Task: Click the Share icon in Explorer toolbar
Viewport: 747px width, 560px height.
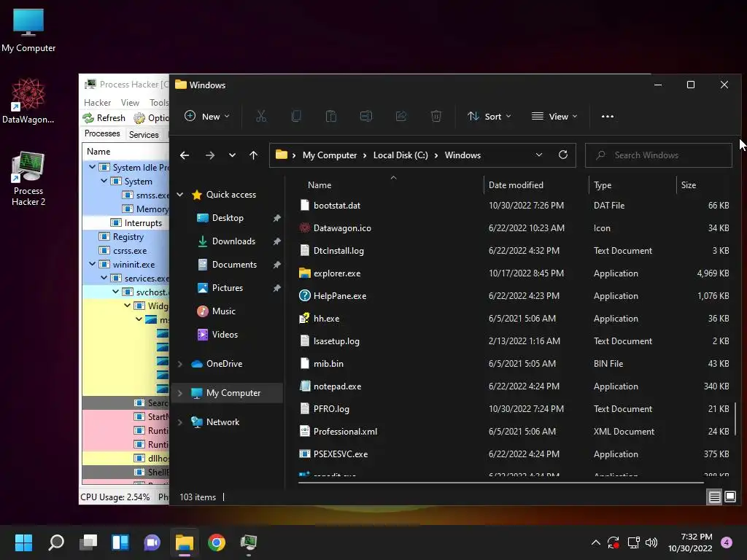Action: [x=401, y=116]
